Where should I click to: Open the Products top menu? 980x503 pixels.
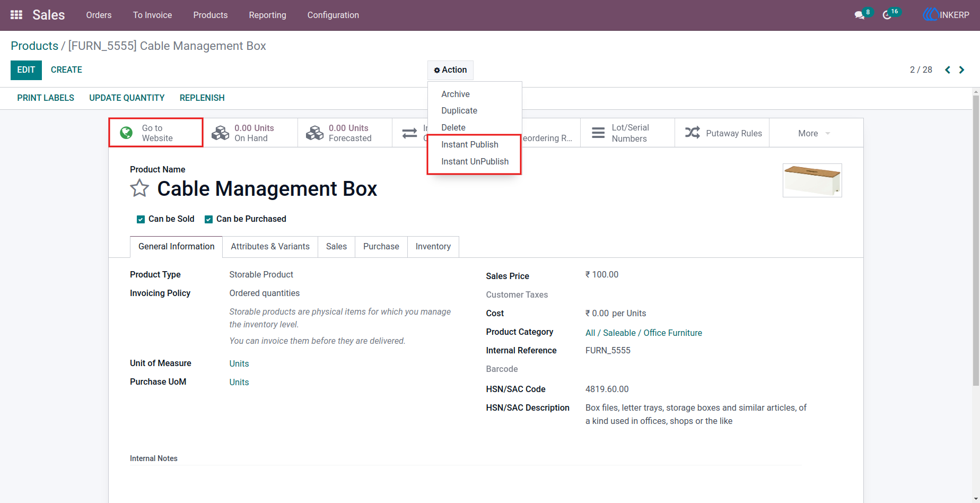tap(211, 15)
